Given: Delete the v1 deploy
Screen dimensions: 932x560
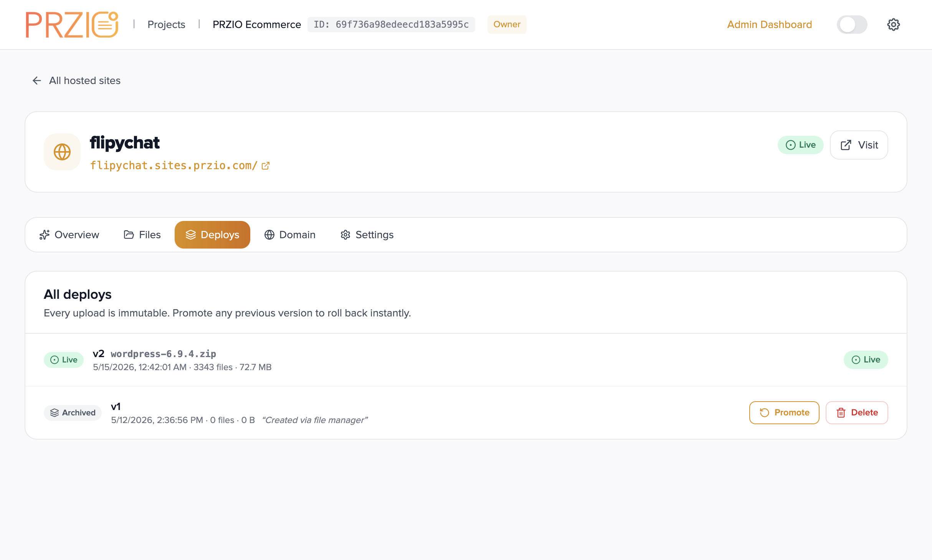Looking at the screenshot, I should click(857, 413).
